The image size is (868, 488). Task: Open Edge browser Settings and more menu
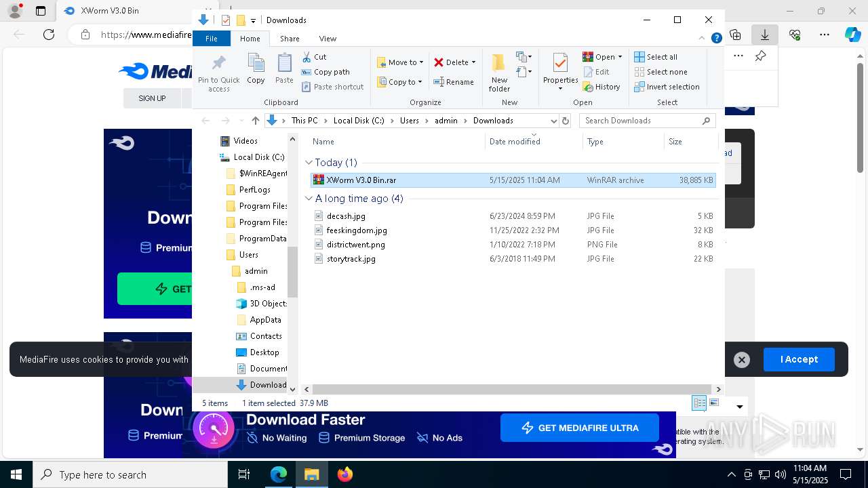(825, 34)
